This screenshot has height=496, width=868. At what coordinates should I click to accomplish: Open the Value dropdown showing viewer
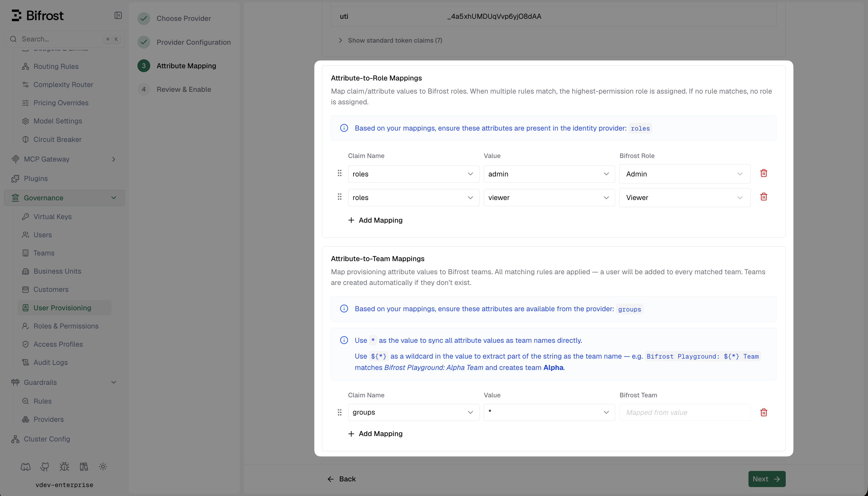(549, 198)
